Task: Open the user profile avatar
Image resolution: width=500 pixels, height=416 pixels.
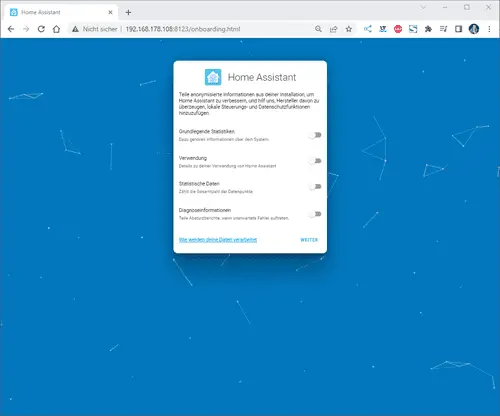Action: (474, 29)
